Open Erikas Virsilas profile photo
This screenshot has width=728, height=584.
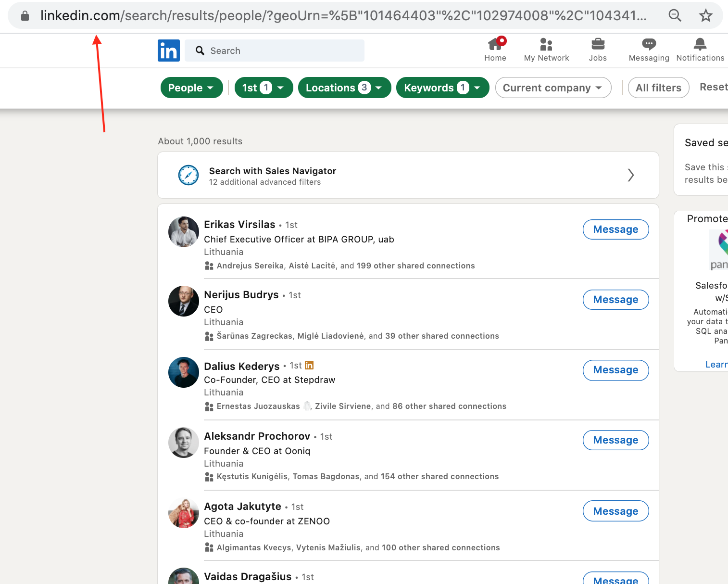[x=184, y=232]
